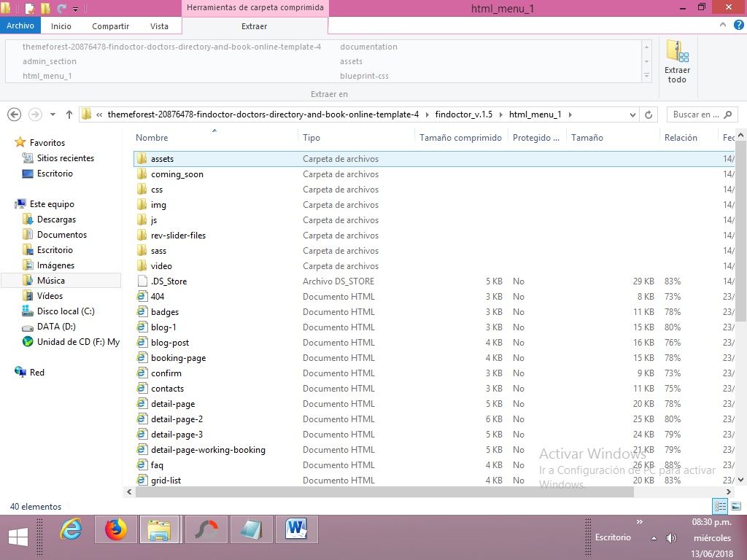Expand the ribbon with the chevron

[x=723, y=25]
